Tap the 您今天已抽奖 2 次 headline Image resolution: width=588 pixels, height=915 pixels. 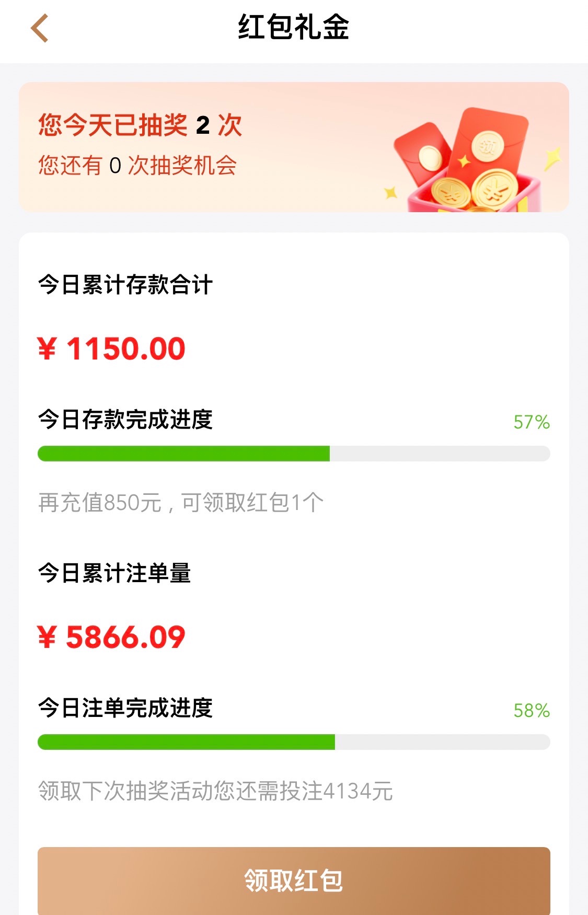pos(140,125)
